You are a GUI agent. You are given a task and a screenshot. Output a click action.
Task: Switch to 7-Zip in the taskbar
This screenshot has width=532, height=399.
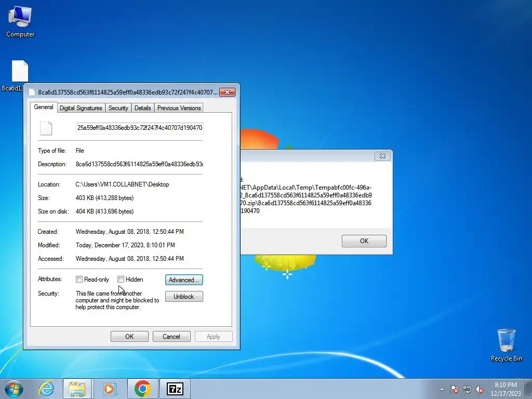tap(175, 389)
